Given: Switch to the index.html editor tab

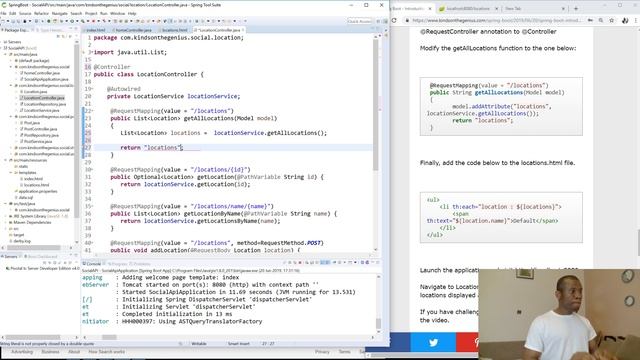Looking at the screenshot, I should tap(96, 30).
